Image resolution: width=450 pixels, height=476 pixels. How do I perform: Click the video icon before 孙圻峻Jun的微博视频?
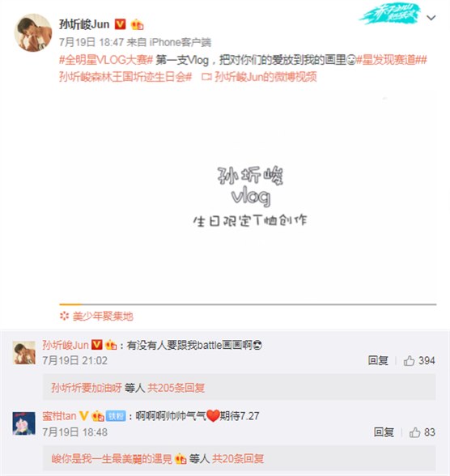pyautogui.click(x=206, y=77)
